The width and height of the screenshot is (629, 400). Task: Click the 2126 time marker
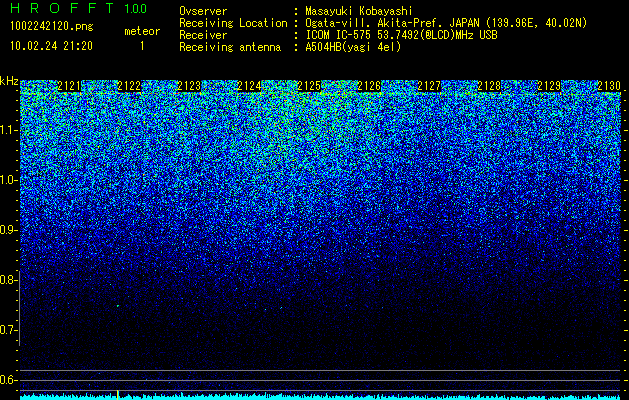[369, 86]
